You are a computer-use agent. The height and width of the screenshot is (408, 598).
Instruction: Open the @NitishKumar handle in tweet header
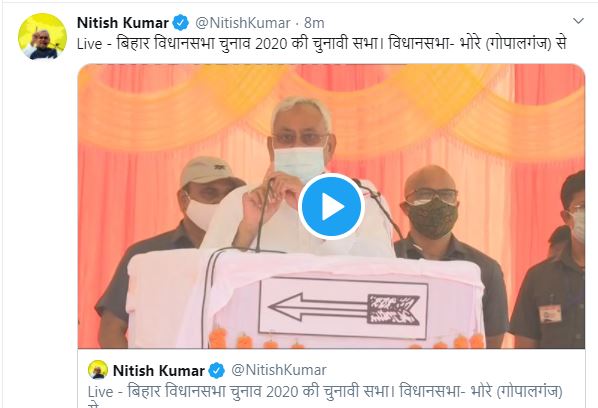tap(243, 23)
